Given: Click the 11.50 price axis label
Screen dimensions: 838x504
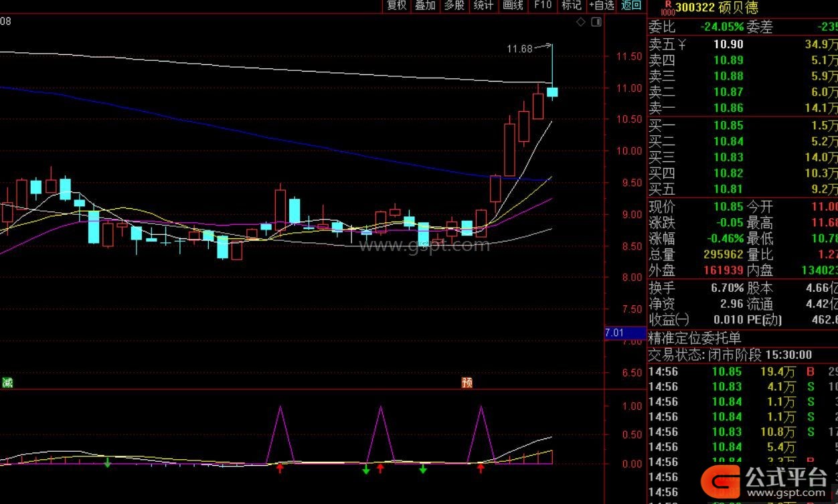Looking at the screenshot, I should coord(629,56).
